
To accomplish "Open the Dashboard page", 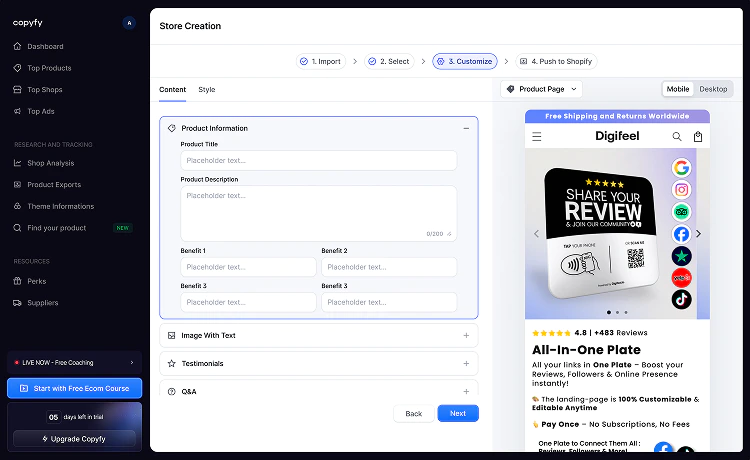I will 45,46.
